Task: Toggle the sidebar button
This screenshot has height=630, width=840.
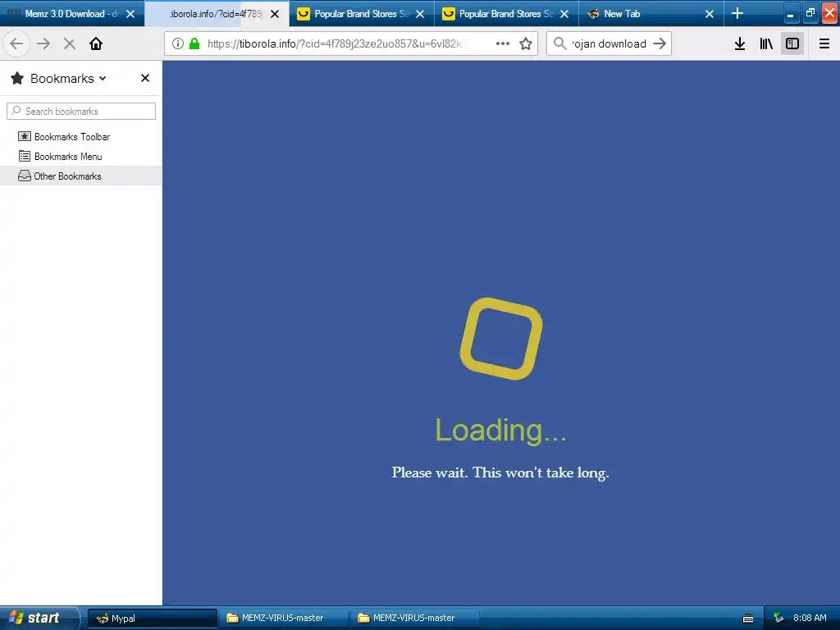Action: (792, 43)
